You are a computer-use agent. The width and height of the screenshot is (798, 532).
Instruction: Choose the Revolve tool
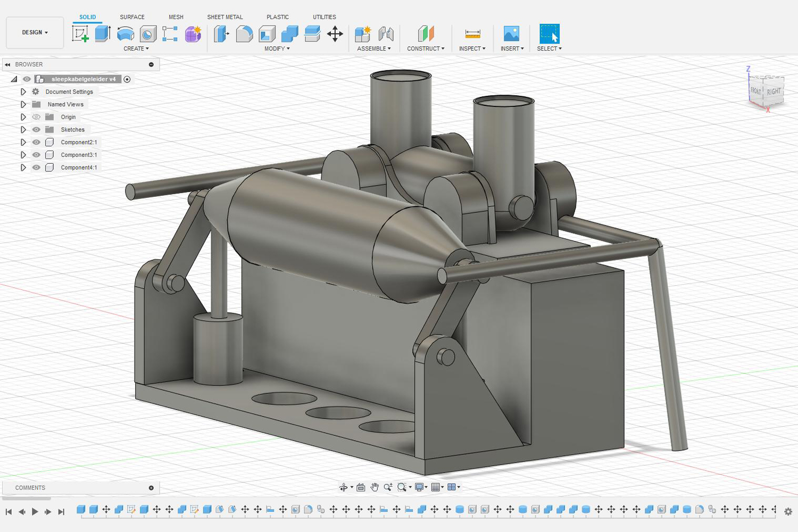point(126,34)
